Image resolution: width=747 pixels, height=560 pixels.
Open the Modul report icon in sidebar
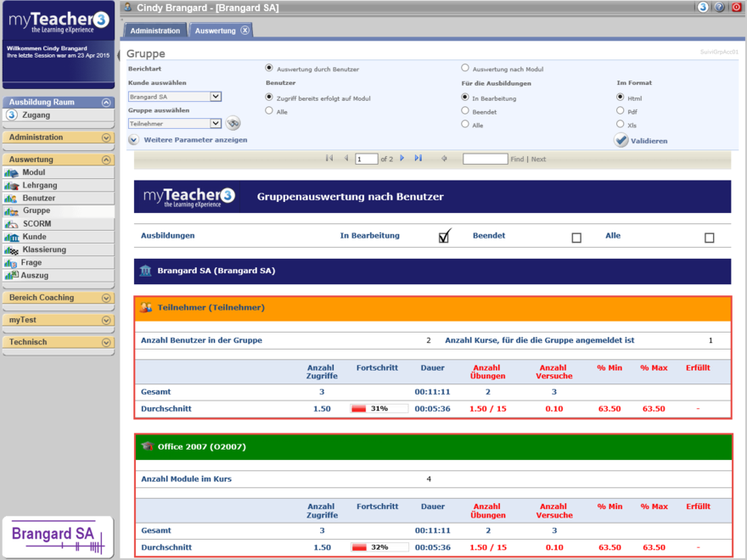12,172
